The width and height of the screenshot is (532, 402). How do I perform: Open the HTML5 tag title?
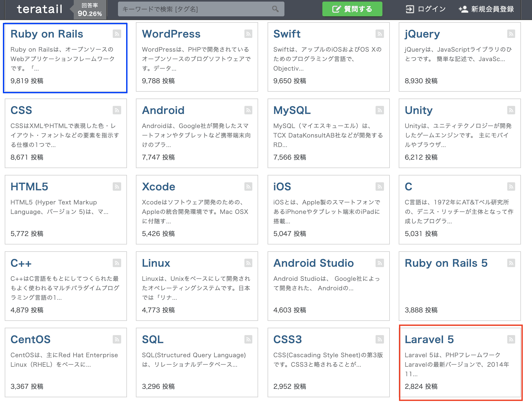pyautogui.click(x=29, y=187)
